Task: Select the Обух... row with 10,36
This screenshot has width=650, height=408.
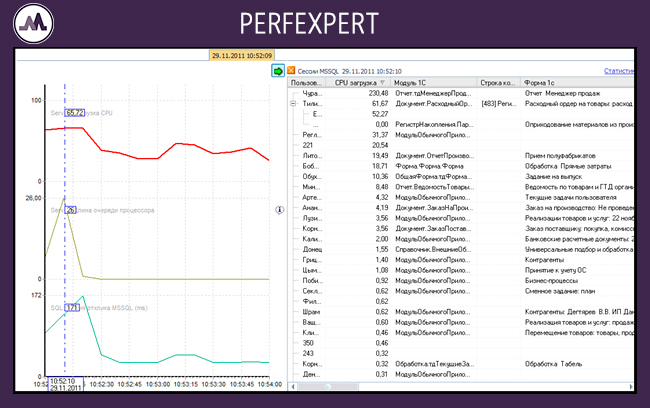Action: coord(461,176)
